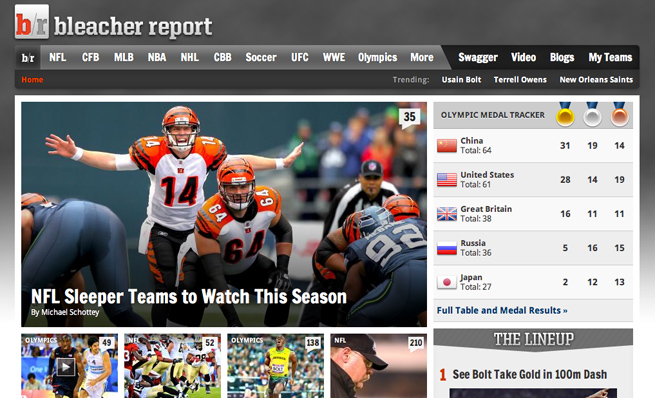Open Full Table and Medal Results link

[502, 310]
